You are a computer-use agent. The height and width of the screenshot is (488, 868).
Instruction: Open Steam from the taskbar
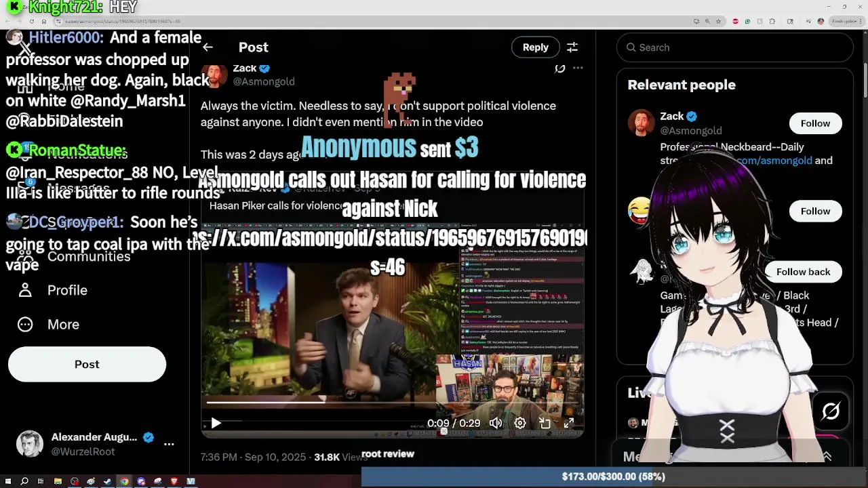point(107,481)
